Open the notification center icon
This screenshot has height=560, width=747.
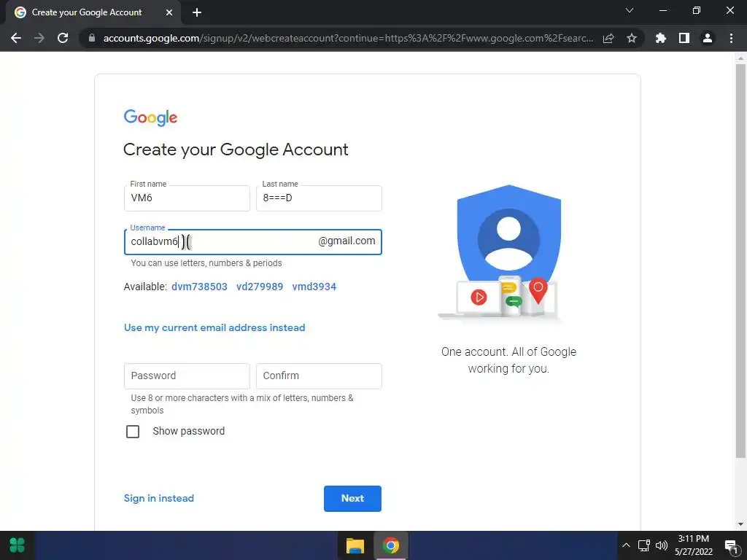click(x=731, y=545)
